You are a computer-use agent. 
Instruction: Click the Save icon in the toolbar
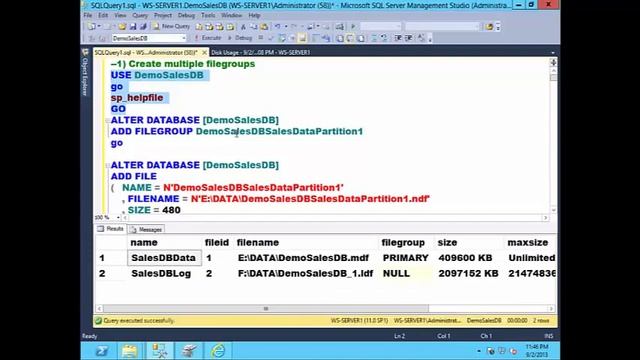(133, 27)
